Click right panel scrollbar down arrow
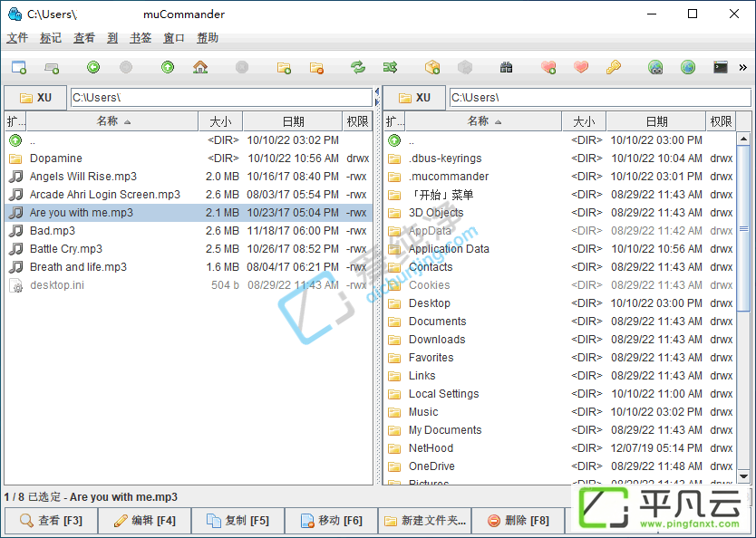The width and height of the screenshot is (756, 538). [743, 476]
